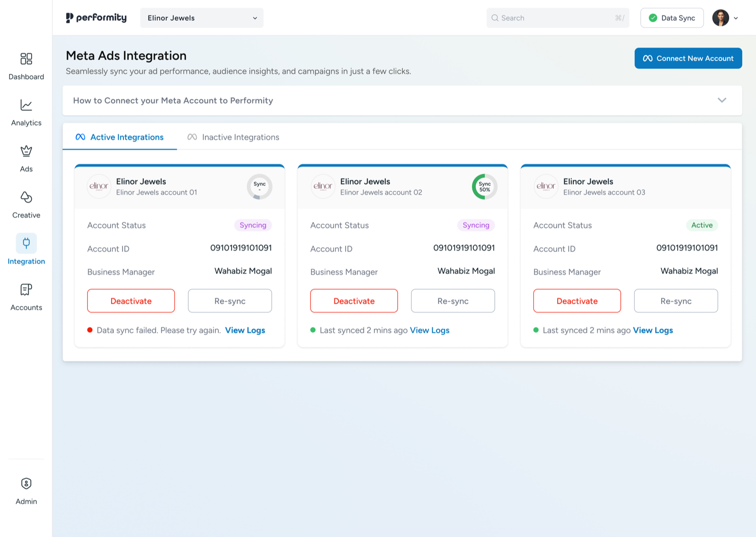
Task: Click Sync progress ring on account 01
Action: 259,187
